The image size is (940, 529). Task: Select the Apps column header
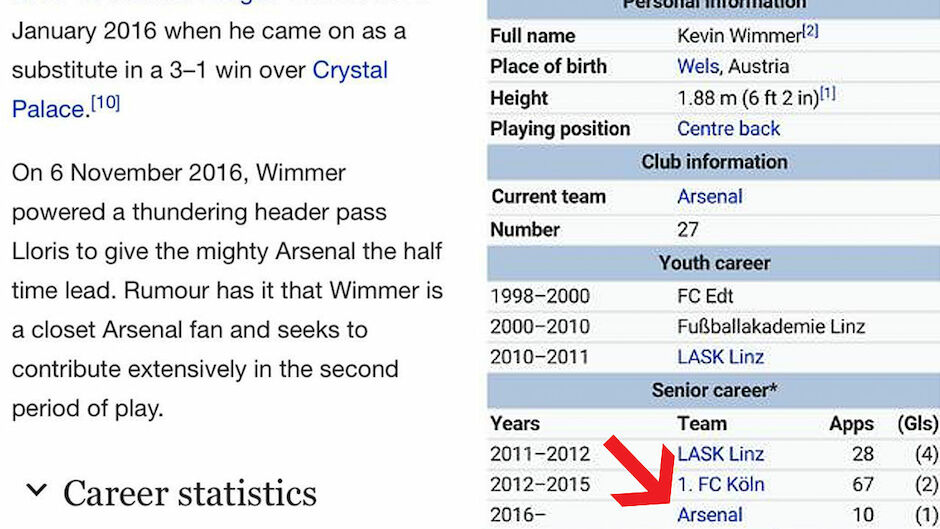tap(851, 424)
